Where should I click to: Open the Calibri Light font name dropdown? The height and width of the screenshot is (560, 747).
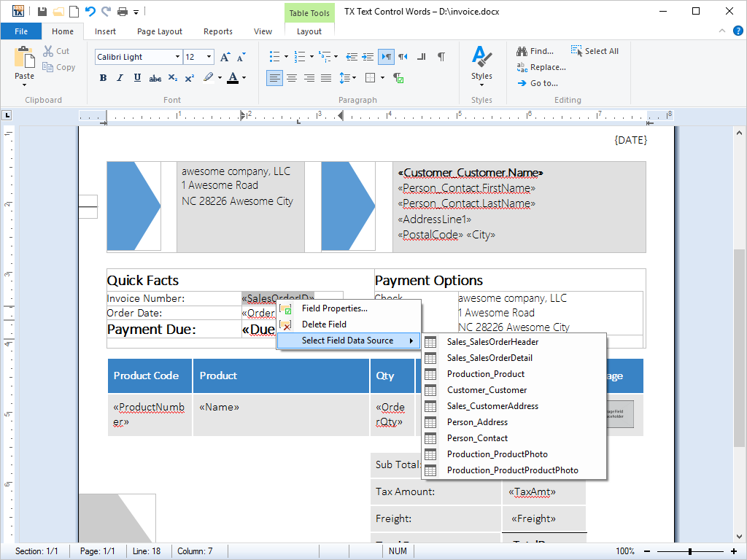click(x=177, y=57)
